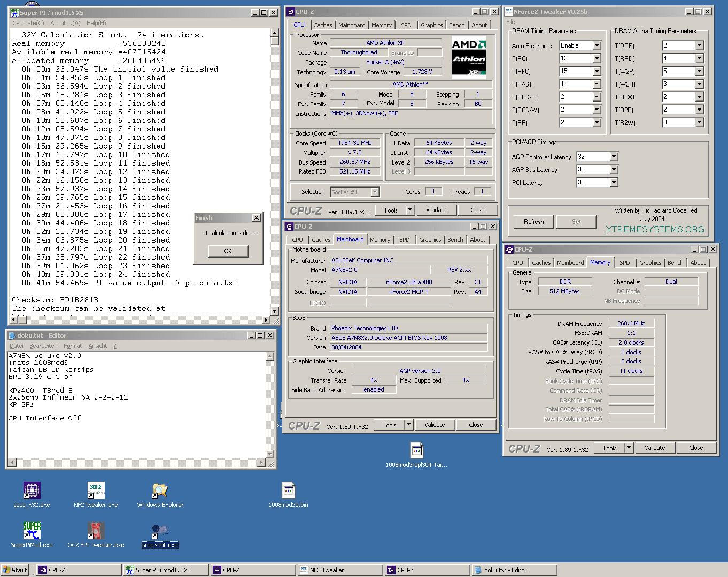
Task: Open the File menu in NForce2 Tweaker
Action: [511, 22]
